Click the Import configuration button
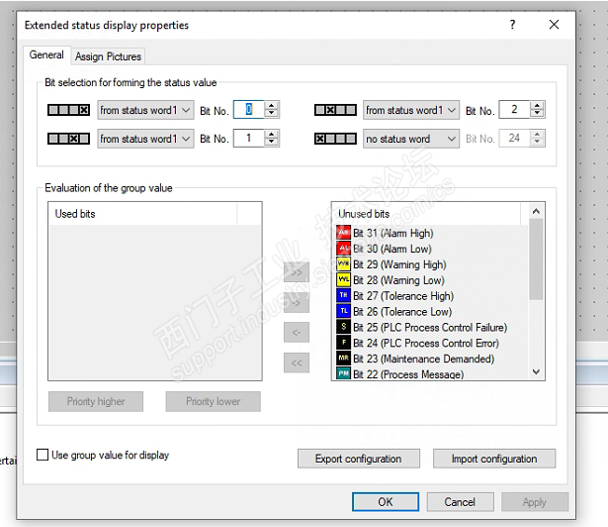 tap(494, 459)
